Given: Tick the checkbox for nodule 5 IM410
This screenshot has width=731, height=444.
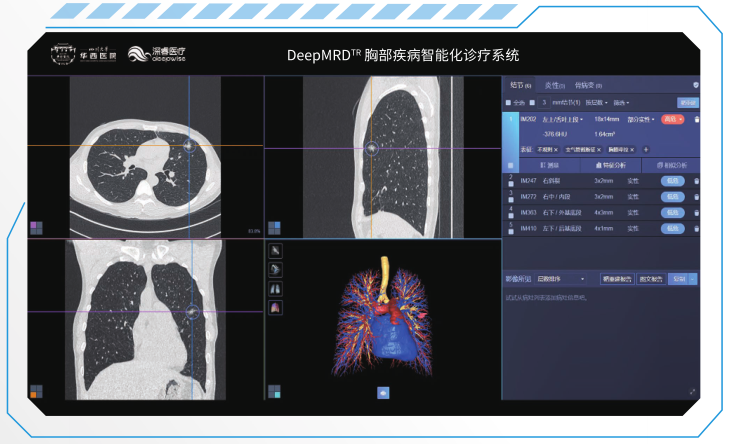Looking at the screenshot, I should click(x=511, y=231).
